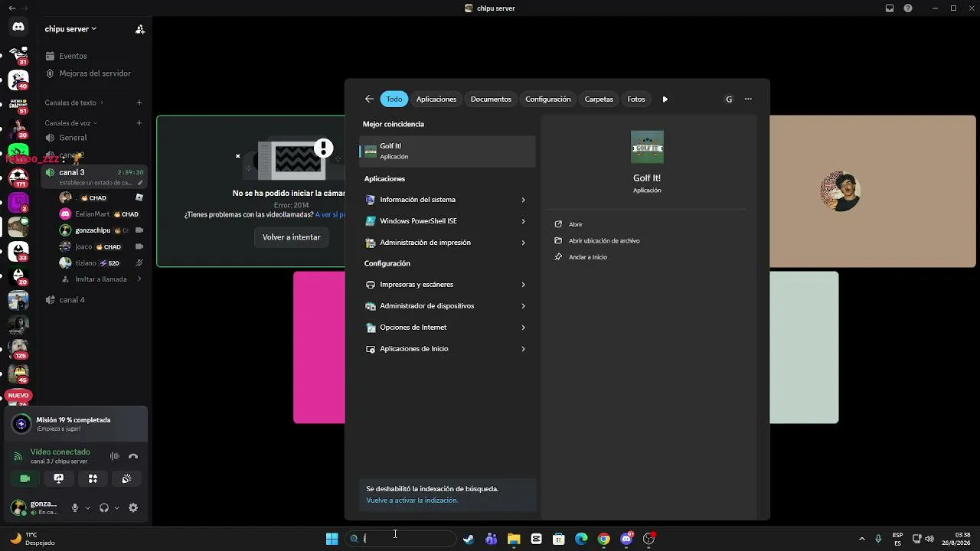Open the Discord soundboard
The image size is (980, 551).
tap(126, 478)
